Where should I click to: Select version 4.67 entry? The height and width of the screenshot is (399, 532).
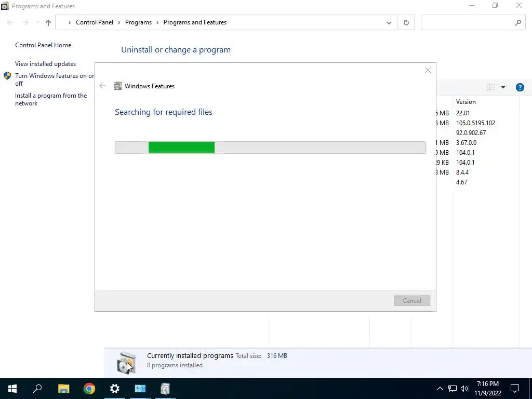tap(461, 182)
